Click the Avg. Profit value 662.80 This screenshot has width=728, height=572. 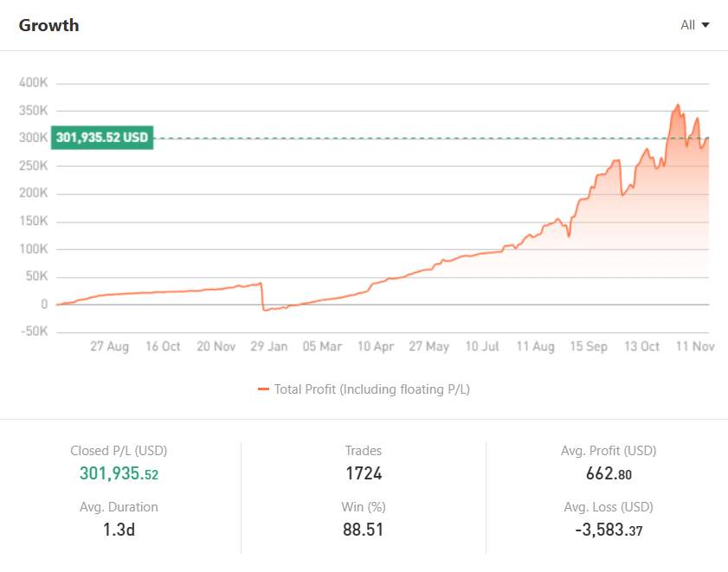point(609,473)
